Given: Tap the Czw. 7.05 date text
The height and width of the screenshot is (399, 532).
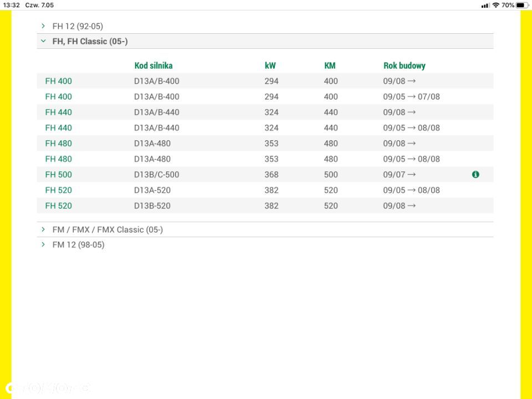Looking at the screenshot, I should 39,5.
